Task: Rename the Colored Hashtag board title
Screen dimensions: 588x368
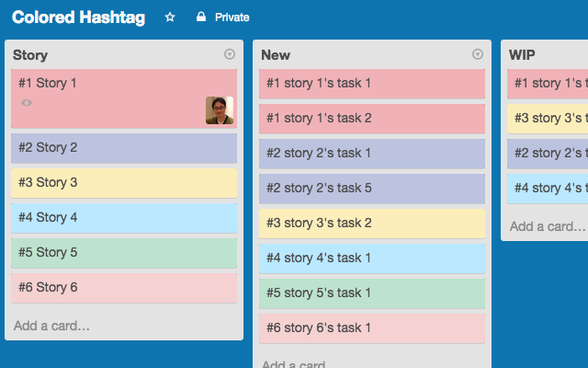Action: (78, 17)
